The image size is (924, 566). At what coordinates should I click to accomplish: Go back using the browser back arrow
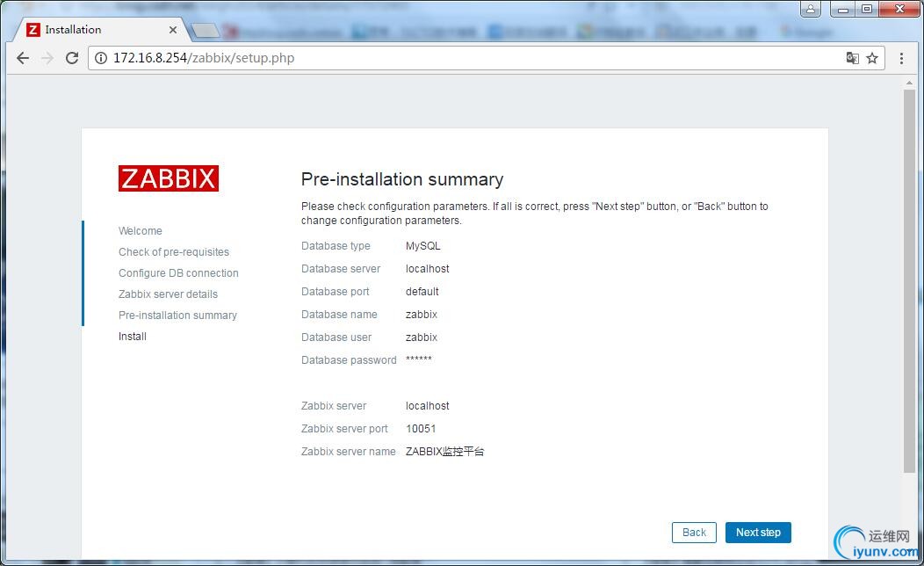[22, 58]
